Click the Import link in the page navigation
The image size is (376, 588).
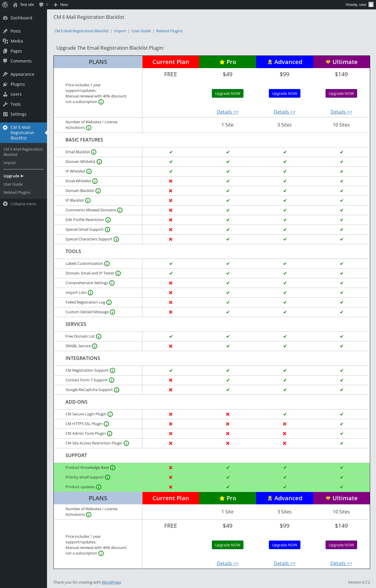coord(120,31)
